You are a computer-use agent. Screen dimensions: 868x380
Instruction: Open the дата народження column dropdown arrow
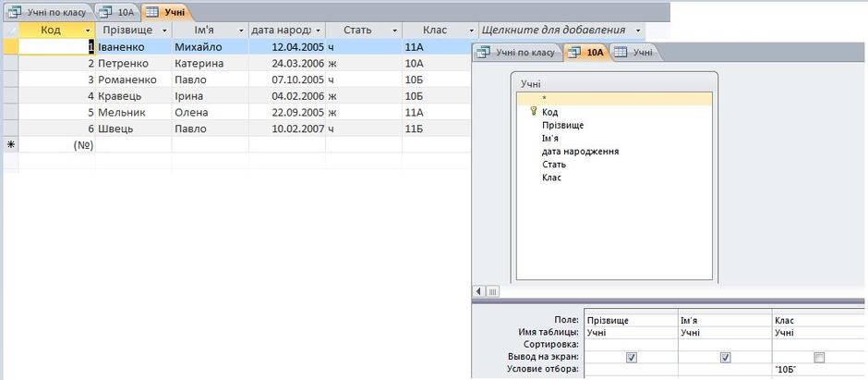318,30
